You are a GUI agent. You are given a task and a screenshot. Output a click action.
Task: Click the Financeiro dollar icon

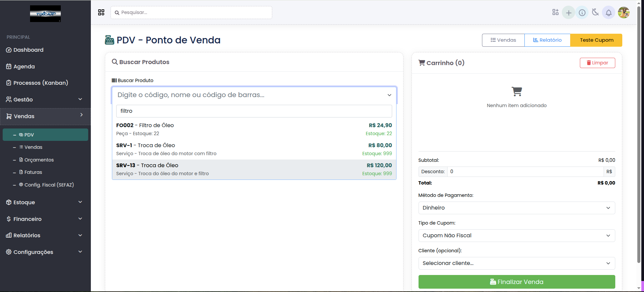coord(9,219)
